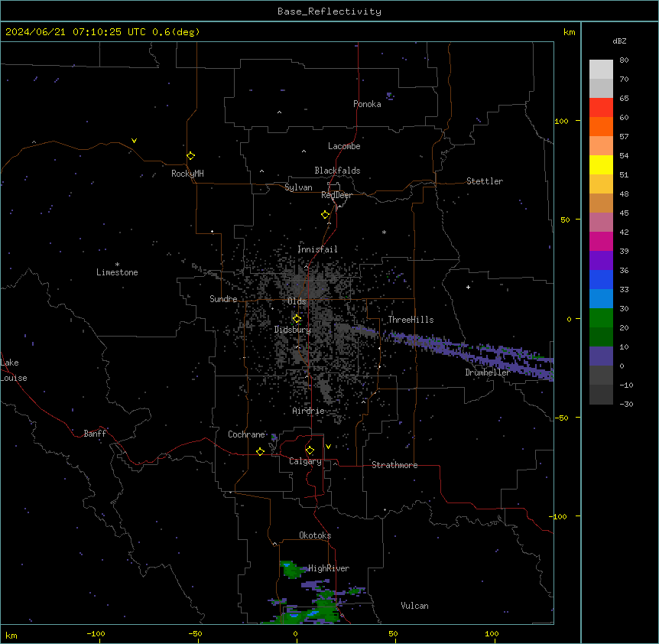659x644 pixels.
Task: Select the Lacombe label
Action: click(x=344, y=146)
